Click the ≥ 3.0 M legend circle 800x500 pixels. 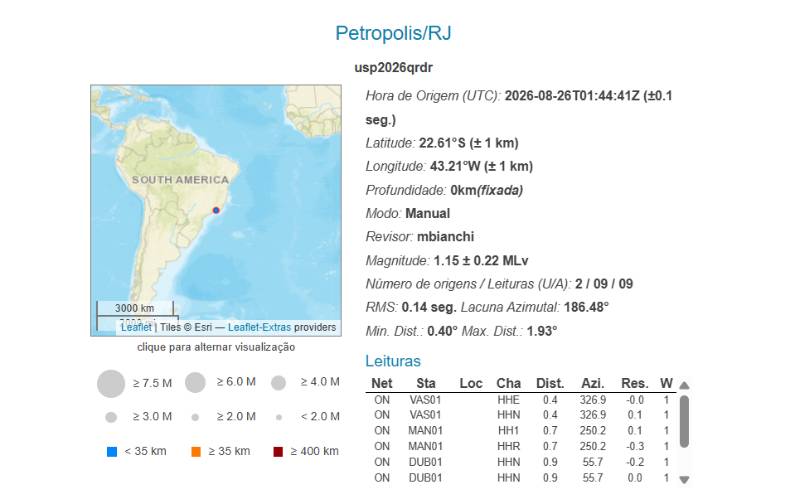point(111,417)
